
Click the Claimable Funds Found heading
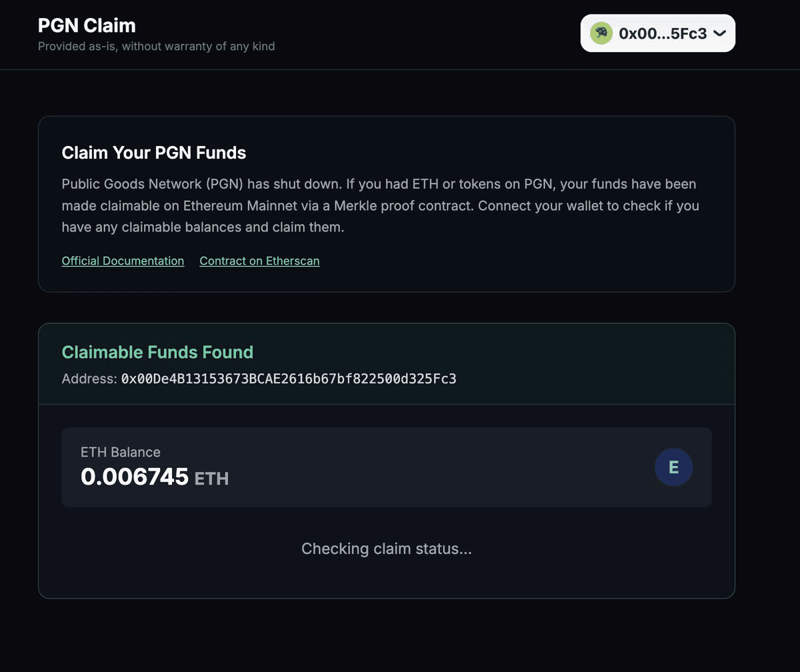click(157, 352)
